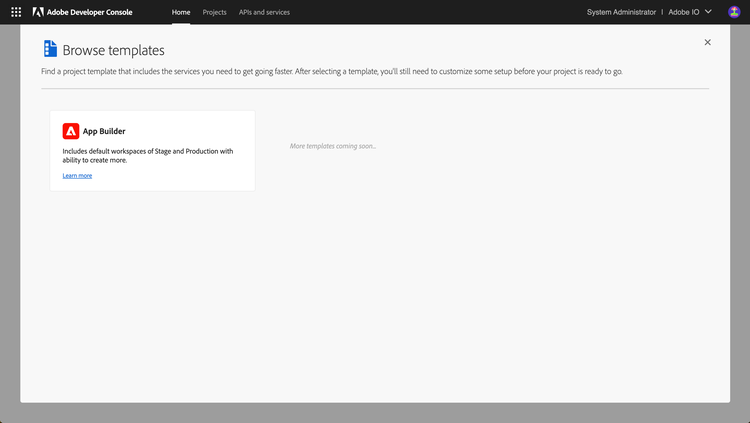Click the App Builder workspaces description
The height and width of the screenshot is (423, 750).
(x=148, y=155)
